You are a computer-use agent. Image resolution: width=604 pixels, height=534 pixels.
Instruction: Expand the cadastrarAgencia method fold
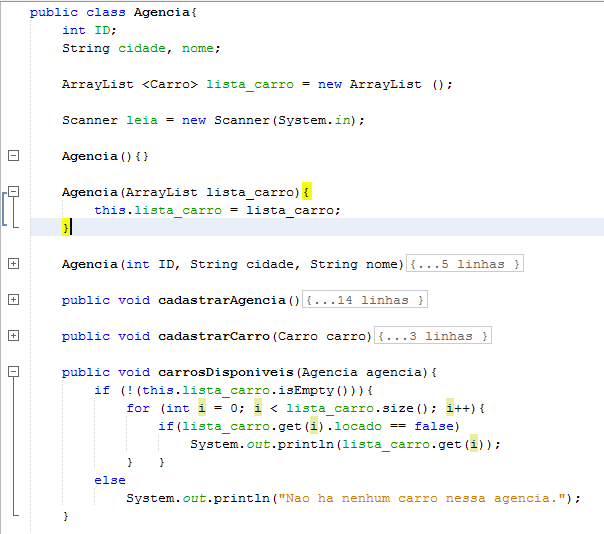[13, 299]
